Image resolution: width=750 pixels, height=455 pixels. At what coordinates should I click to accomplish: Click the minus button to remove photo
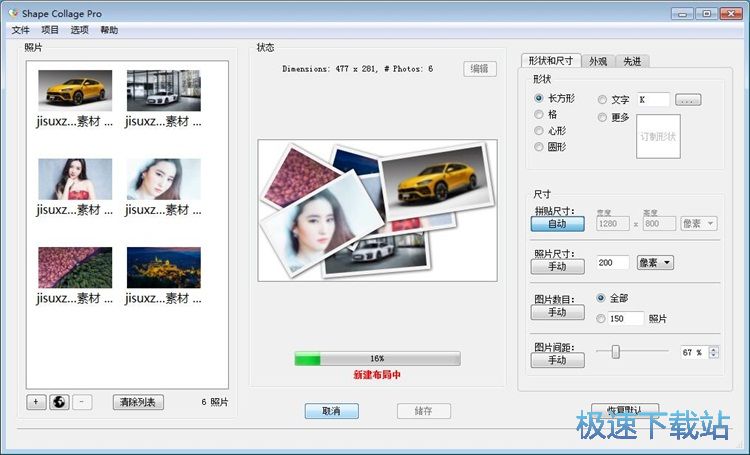pos(82,402)
